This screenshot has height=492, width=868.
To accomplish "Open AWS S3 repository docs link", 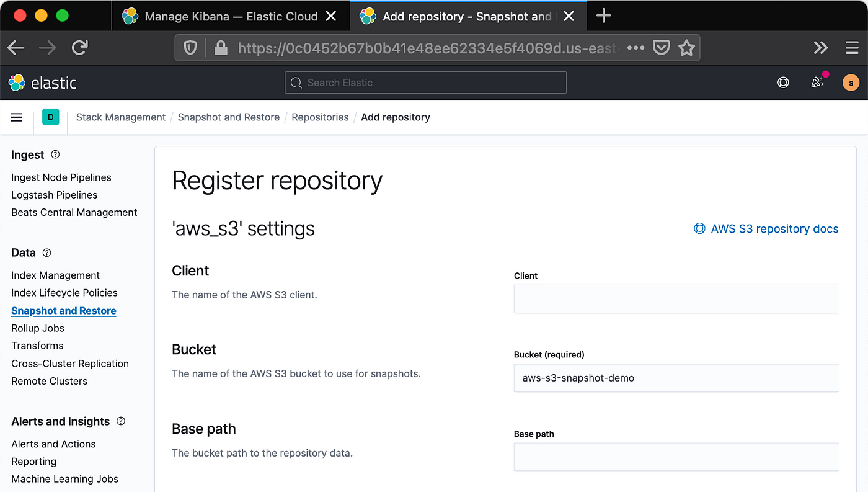I will (774, 229).
